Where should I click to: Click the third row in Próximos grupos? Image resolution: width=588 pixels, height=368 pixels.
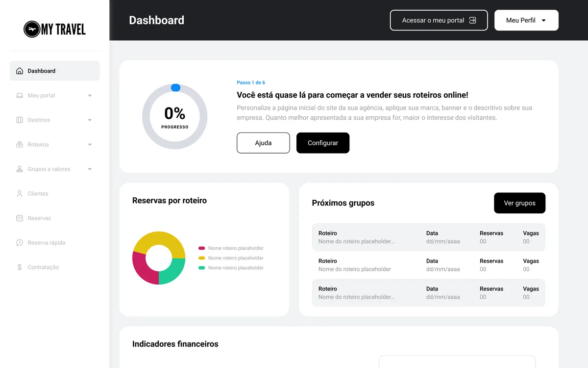pyautogui.click(x=429, y=293)
